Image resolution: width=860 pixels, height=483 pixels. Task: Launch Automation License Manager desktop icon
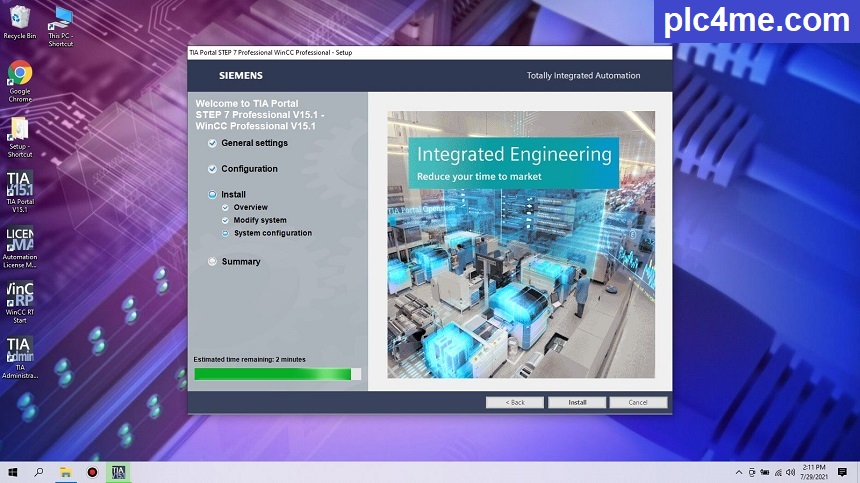coord(20,243)
